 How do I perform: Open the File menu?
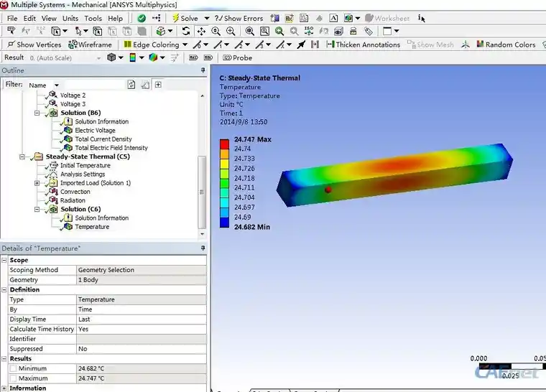point(12,19)
